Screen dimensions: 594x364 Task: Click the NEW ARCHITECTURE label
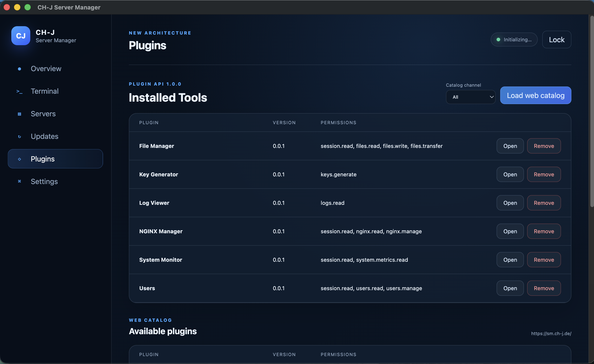(160, 33)
